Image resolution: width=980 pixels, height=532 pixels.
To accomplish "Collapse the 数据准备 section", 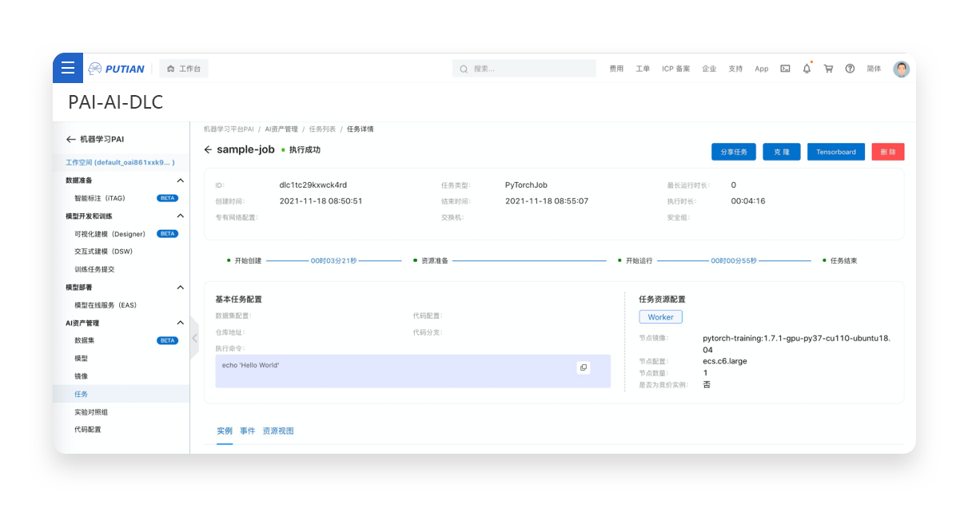I will 180,181.
